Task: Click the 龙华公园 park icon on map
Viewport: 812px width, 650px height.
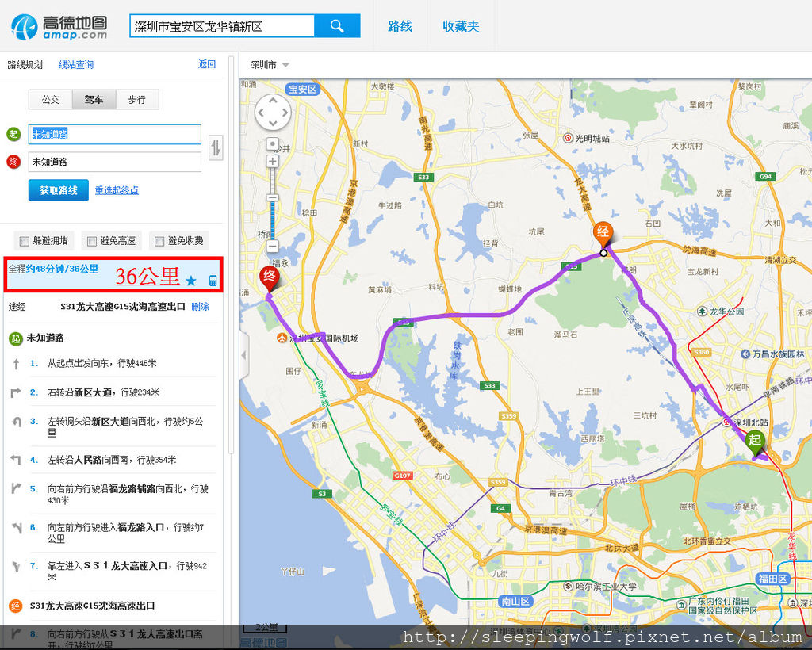Action: point(702,311)
